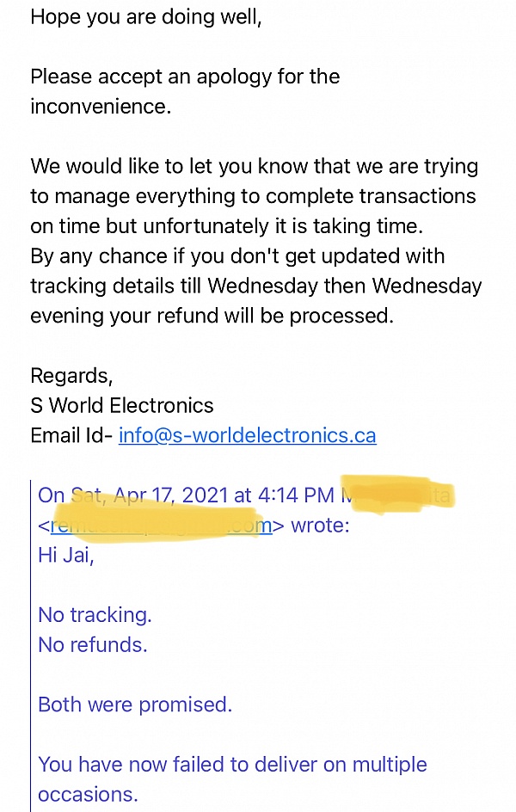Click the 'Regards,' sign-off
This screenshot has width=516, height=812.
pyautogui.click(x=71, y=376)
